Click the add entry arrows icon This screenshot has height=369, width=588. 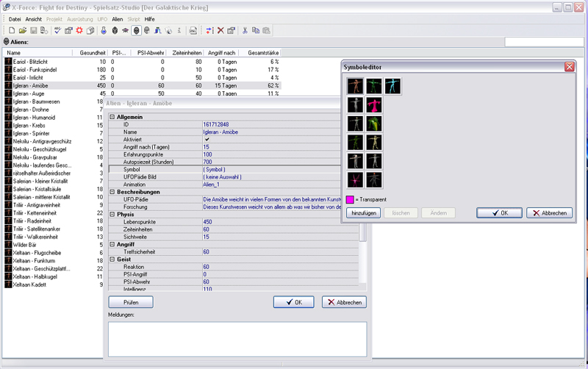coord(209,30)
